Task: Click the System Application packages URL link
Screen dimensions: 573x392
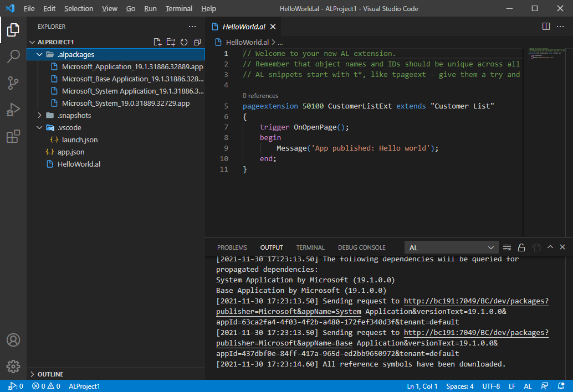Action: click(x=476, y=301)
